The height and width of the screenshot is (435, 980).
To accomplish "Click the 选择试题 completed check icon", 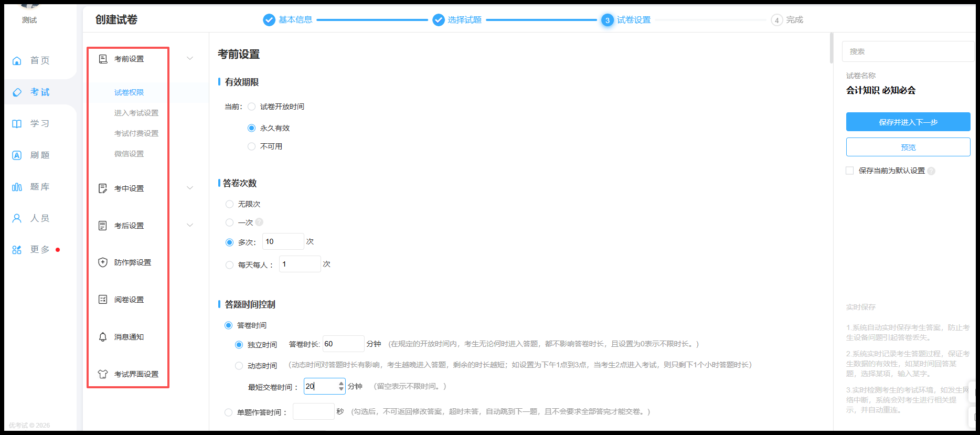I will tap(439, 20).
